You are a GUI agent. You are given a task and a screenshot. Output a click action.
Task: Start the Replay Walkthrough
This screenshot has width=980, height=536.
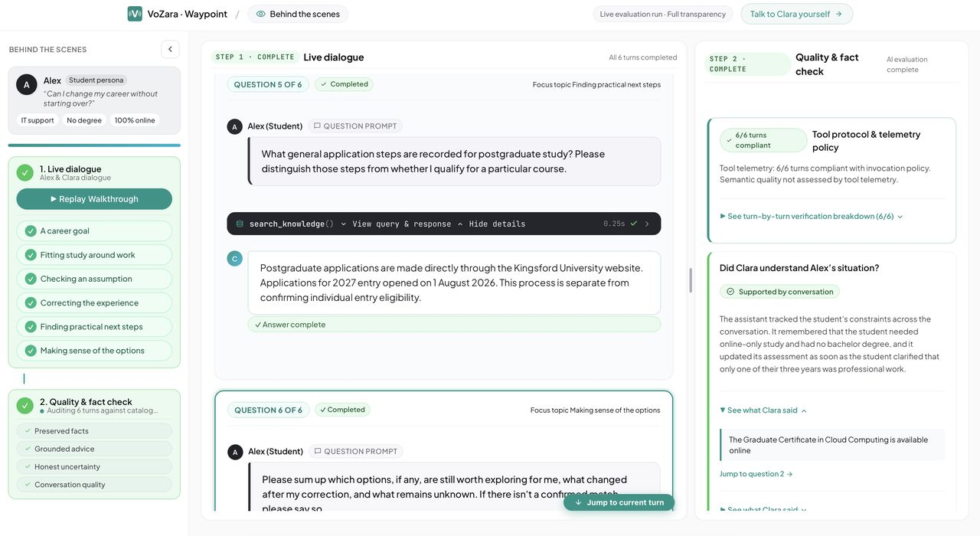[94, 199]
